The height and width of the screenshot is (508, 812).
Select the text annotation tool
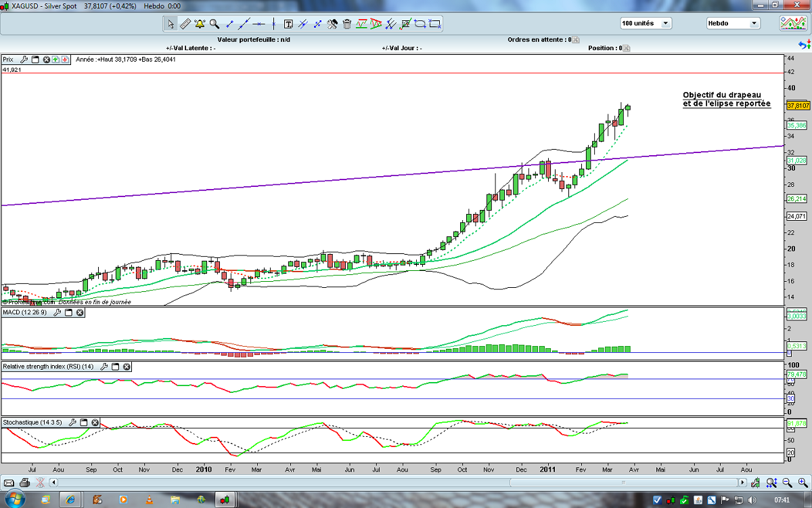(288, 24)
